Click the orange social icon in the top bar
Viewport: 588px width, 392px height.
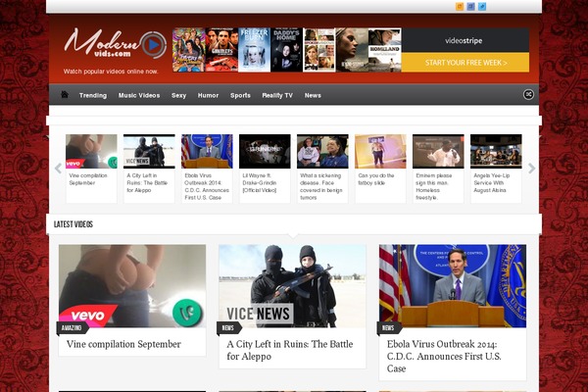pyautogui.click(x=460, y=7)
